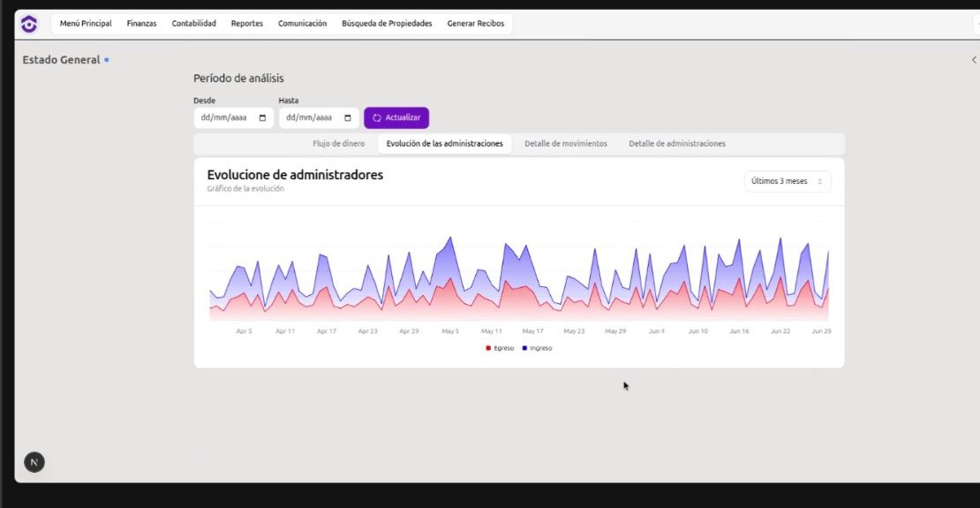Open the Contabilidad menu

(193, 24)
